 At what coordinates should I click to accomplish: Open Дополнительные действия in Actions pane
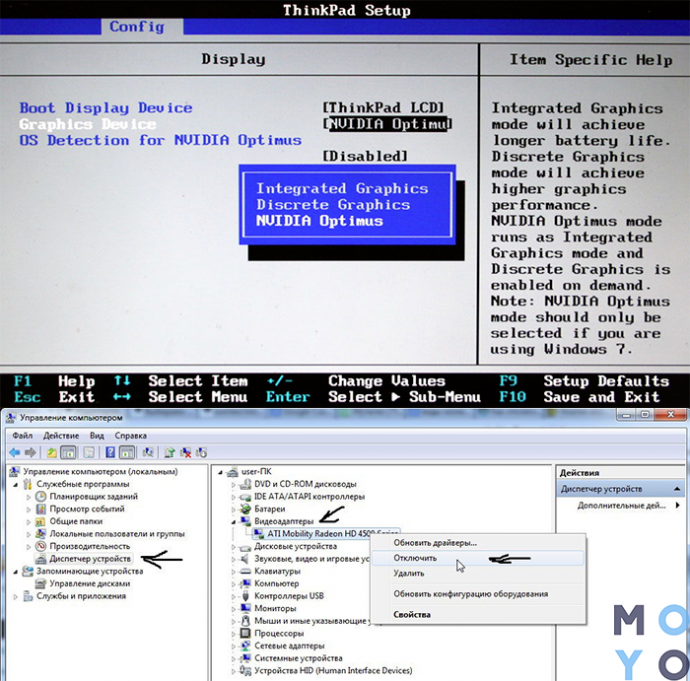click(x=620, y=506)
